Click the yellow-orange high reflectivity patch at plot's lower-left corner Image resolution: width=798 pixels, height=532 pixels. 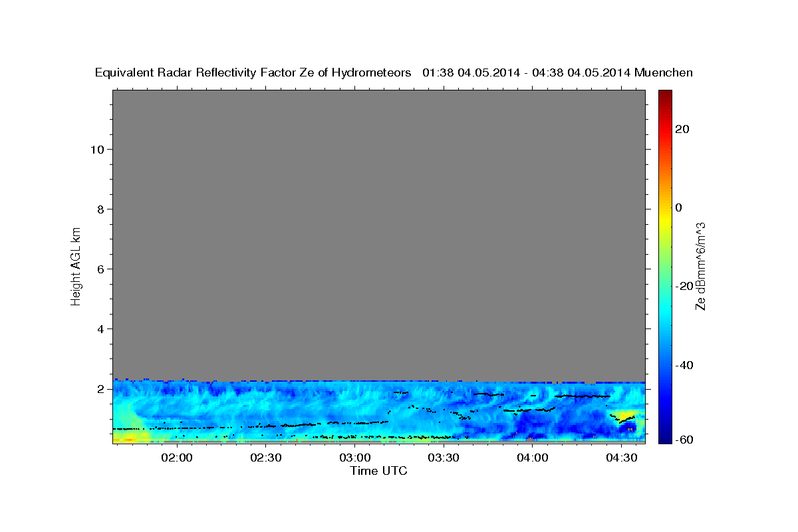tap(128, 438)
